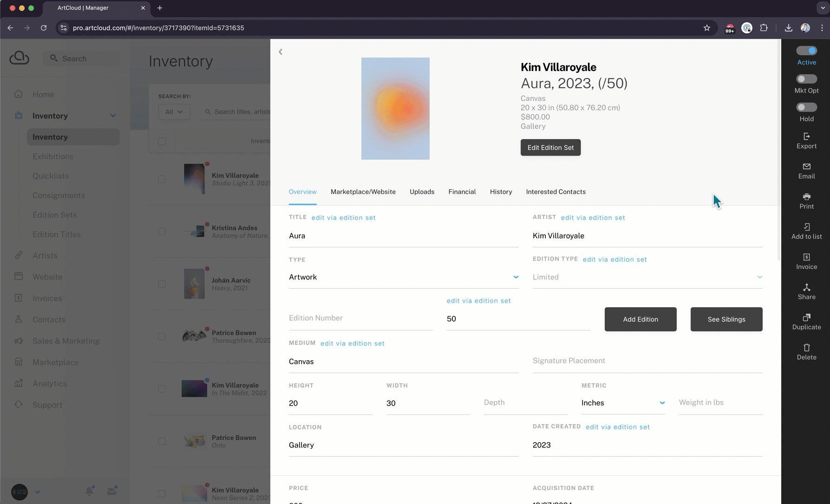Reload the browser page
830x504 pixels.
point(44,28)
